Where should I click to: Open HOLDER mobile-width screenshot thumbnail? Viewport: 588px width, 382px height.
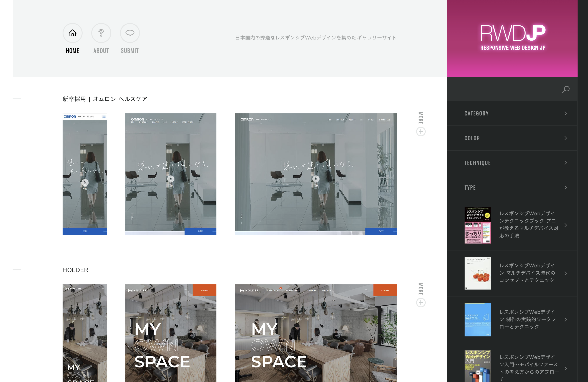85,333
